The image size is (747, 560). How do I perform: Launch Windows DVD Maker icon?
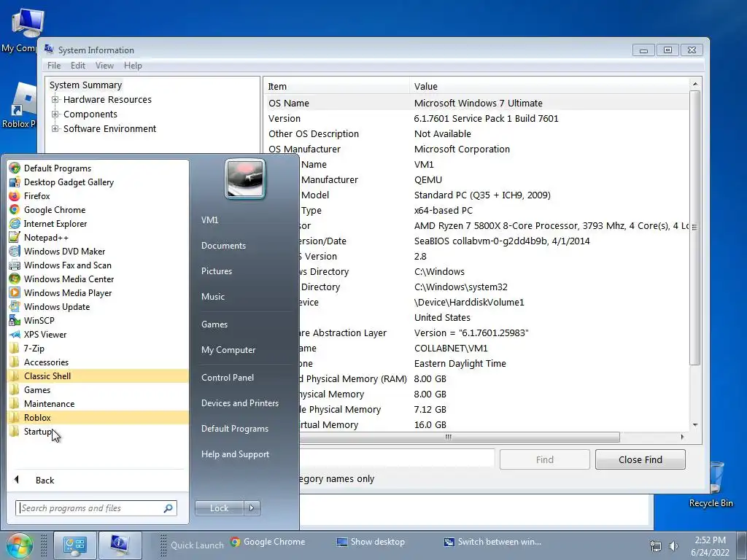15,251
